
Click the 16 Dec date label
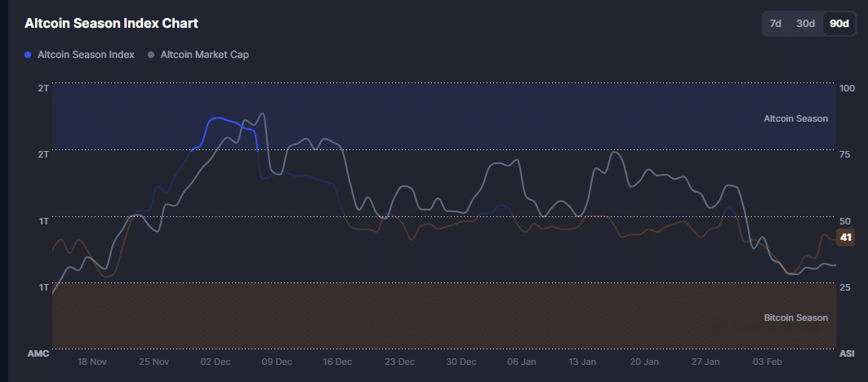click(x=337, y=362)
